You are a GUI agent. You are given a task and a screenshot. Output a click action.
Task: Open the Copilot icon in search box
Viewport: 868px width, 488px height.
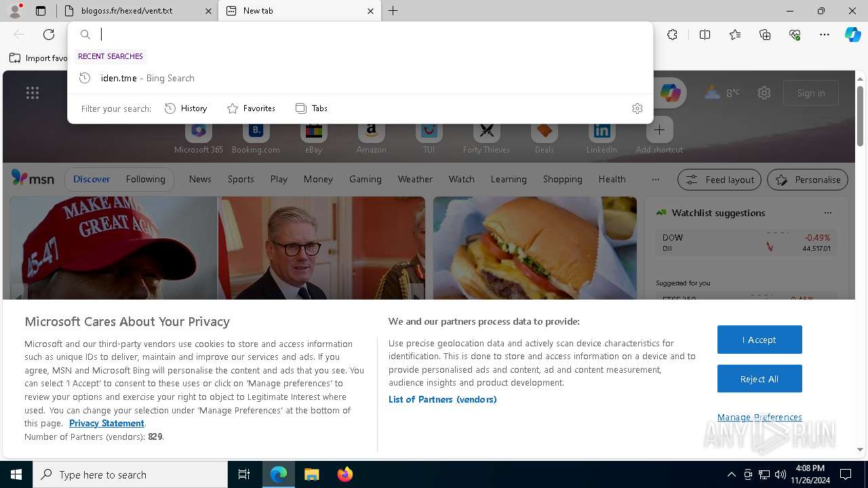tap(670, 93)
